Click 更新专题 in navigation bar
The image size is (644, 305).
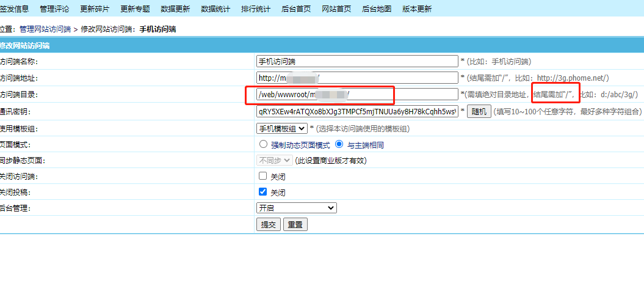[x=135, y=9]
